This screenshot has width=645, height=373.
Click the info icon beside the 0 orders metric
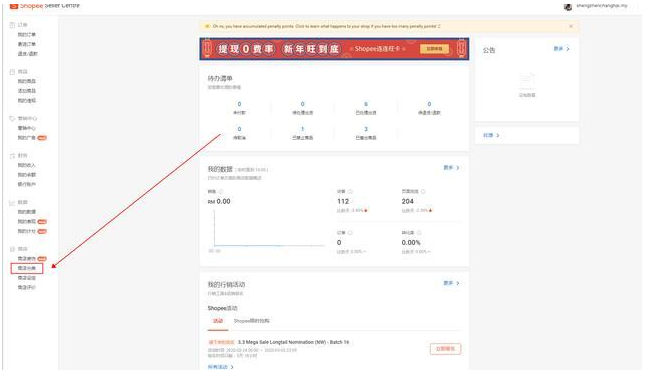coord(350,233)
